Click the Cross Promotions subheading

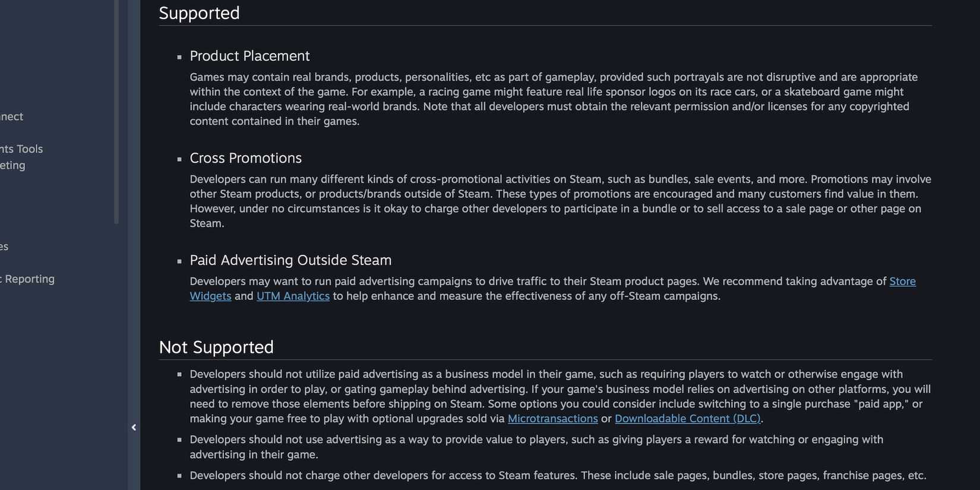(x=245, y=157)
